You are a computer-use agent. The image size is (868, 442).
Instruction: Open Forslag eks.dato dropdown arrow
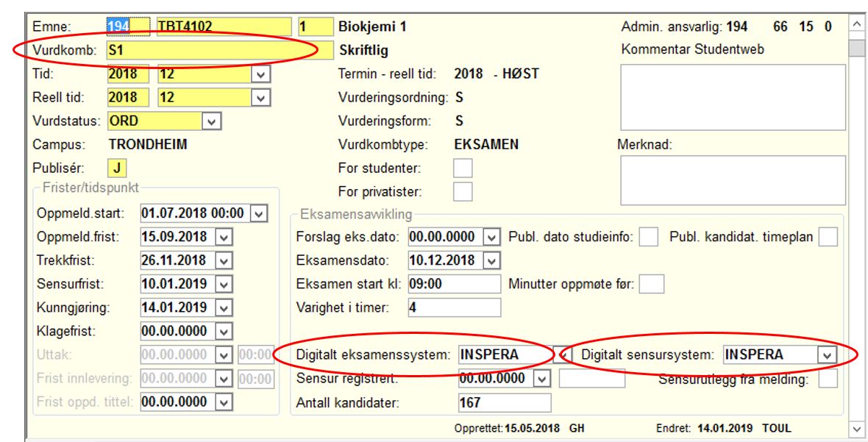(x=491, y=237)
